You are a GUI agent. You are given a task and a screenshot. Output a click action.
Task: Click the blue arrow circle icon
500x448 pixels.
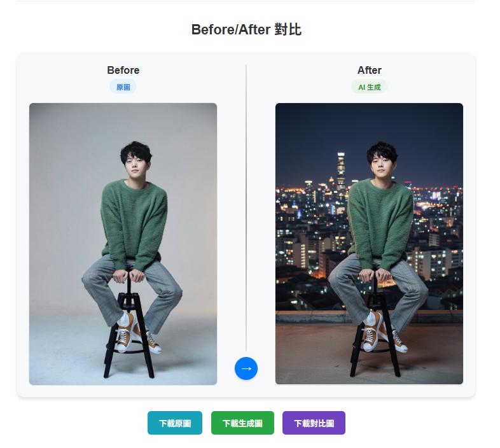tap(246, 368)
